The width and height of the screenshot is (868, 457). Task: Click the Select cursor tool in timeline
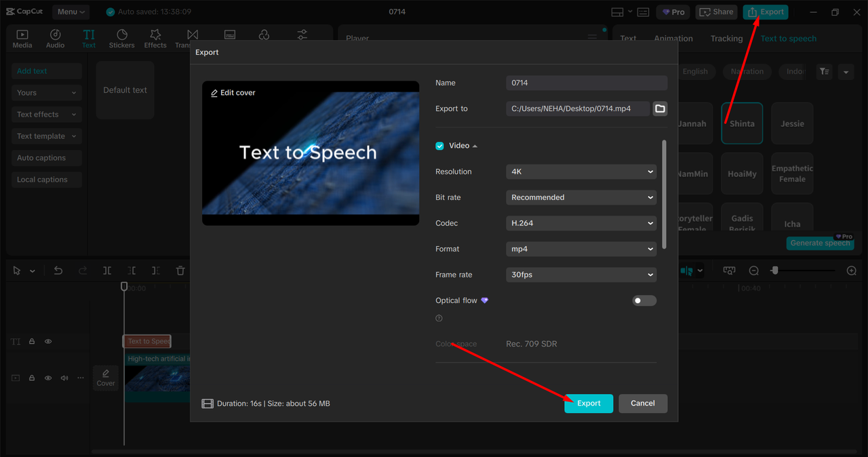click(x=18, y=271)
